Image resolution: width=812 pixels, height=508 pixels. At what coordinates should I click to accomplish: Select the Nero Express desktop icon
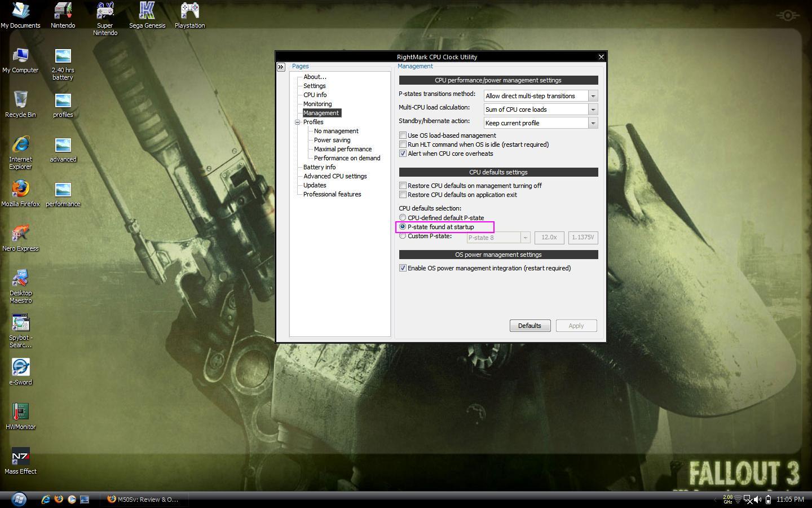pyautogui.click(x=20, y=238)
